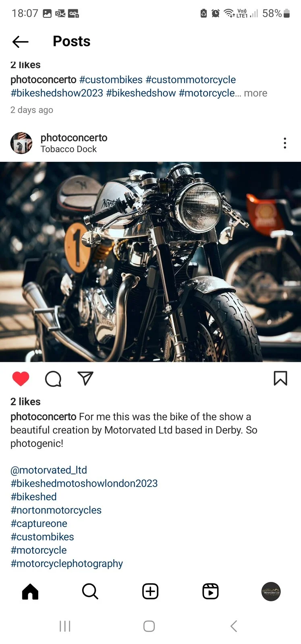View photoconcerto's profile picture avatar
The height and width of the screenshot is (644, 301).
click(21, 143)
